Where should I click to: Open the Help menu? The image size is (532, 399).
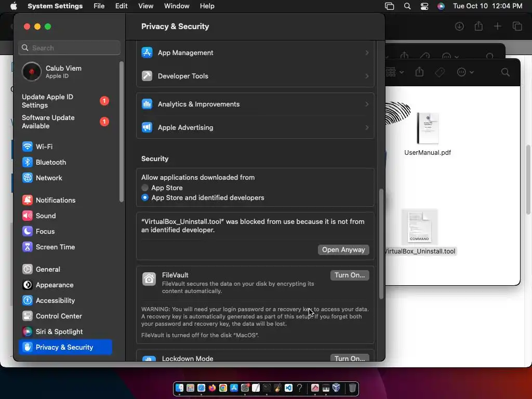point(207,6)
